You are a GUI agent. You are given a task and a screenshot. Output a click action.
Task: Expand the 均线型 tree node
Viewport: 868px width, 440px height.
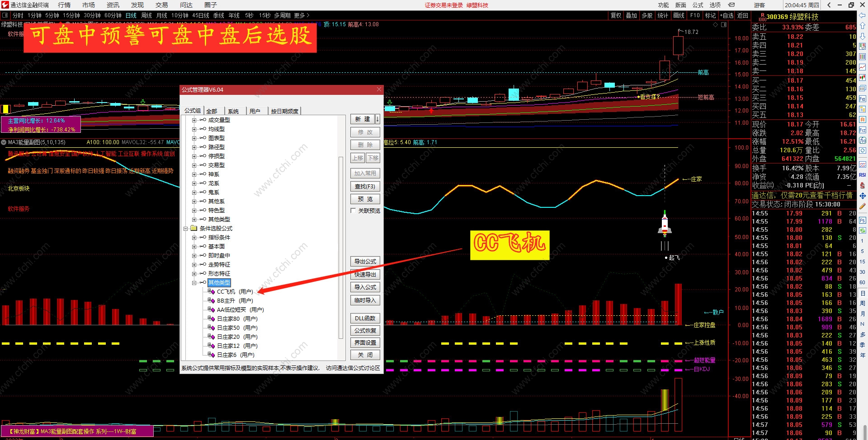[194, 129]
